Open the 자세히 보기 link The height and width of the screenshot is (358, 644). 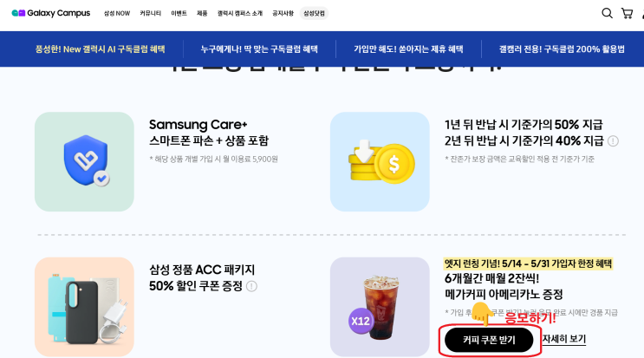tap(564, 339)
